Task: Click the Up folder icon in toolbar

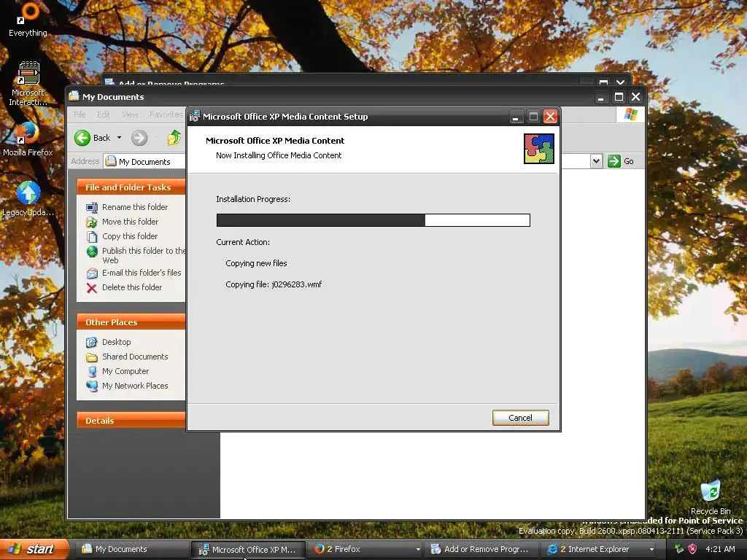Action: (174, 138)
